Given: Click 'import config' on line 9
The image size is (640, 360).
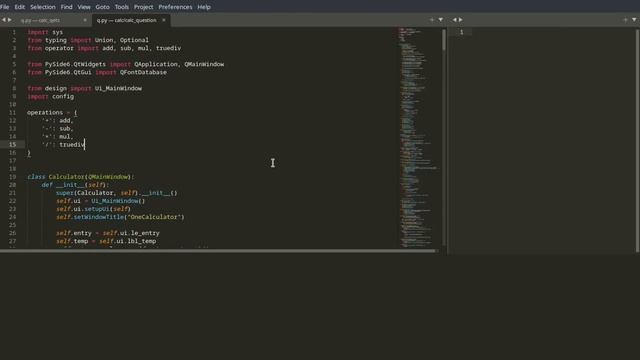Looking at the screenshot, I should (x=51, y=96).
